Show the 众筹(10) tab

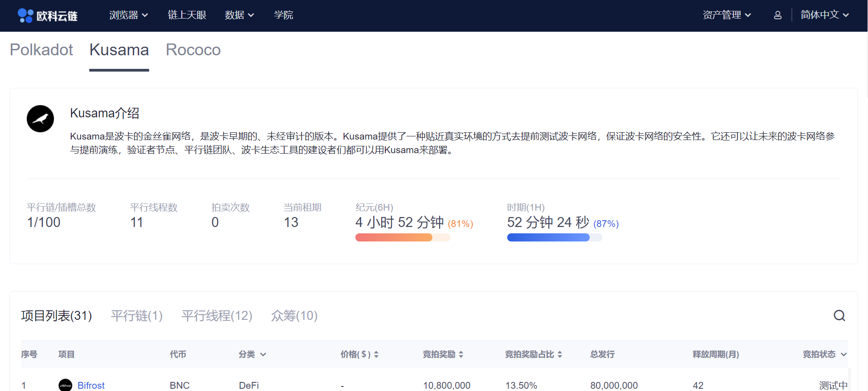pos(294,315)
